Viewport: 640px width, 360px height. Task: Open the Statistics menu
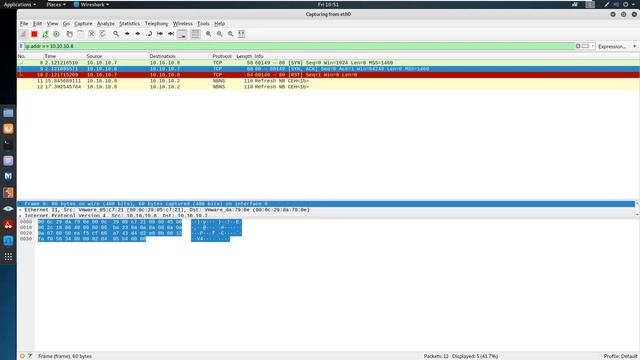pos(129,24)
